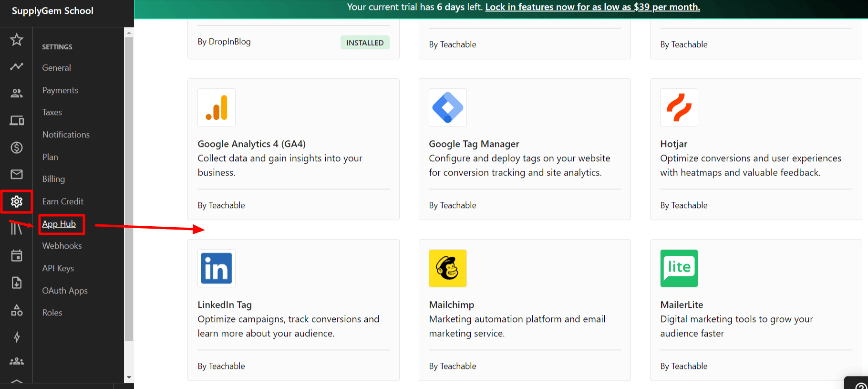Click the INSTALLED badge on DropInBlog
This screenshot has width=868, height=389.
(365, 42)
